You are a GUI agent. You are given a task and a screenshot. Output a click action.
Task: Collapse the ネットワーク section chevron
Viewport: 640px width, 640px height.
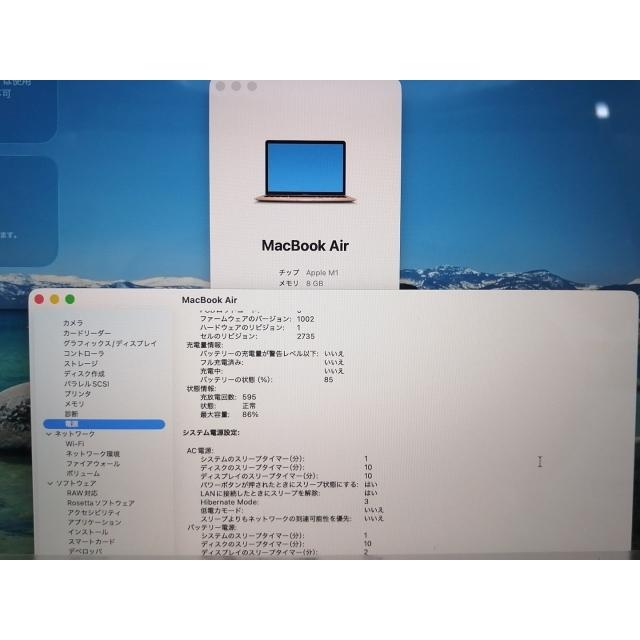(49, 434)
